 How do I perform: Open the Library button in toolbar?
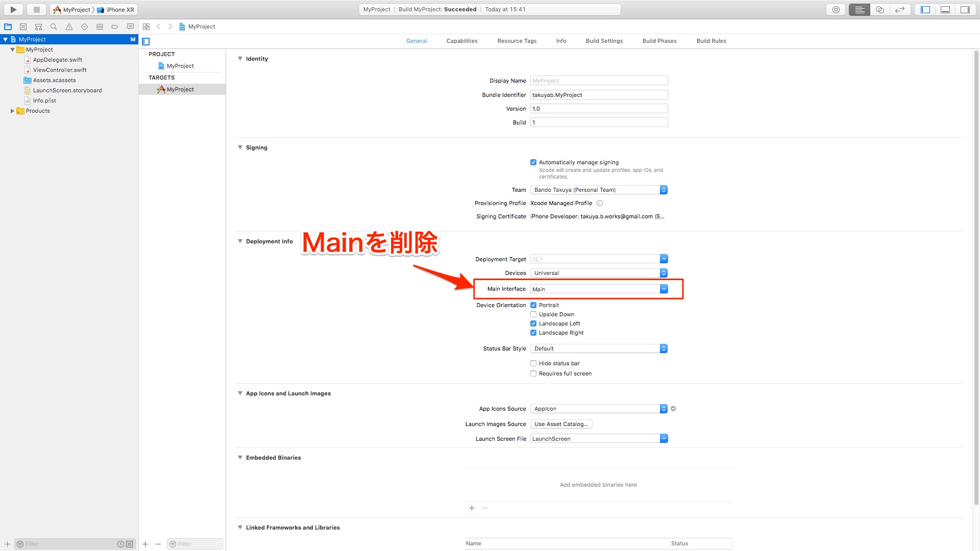pos(836,10)
